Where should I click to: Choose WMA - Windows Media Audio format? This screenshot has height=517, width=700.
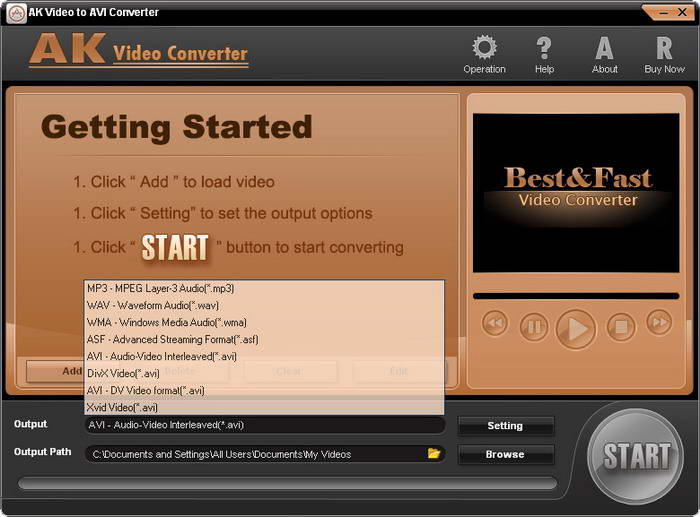(264, 322)
